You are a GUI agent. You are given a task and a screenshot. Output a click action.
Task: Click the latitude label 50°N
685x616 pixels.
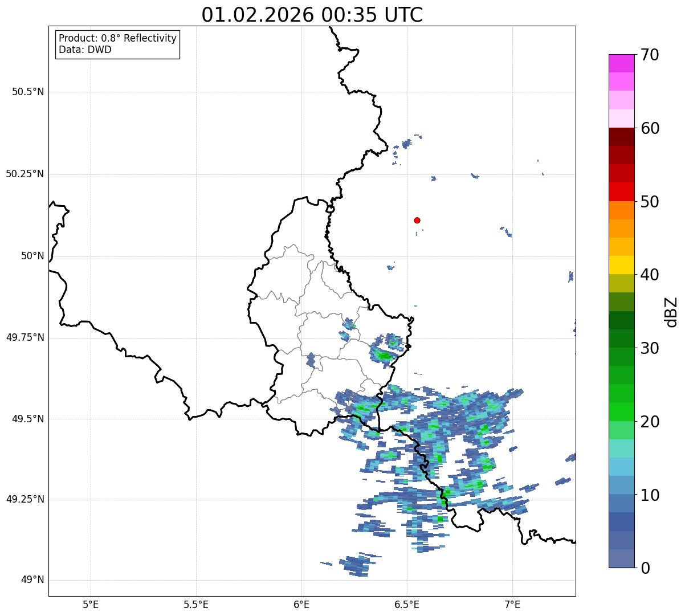tap(32, 256)
